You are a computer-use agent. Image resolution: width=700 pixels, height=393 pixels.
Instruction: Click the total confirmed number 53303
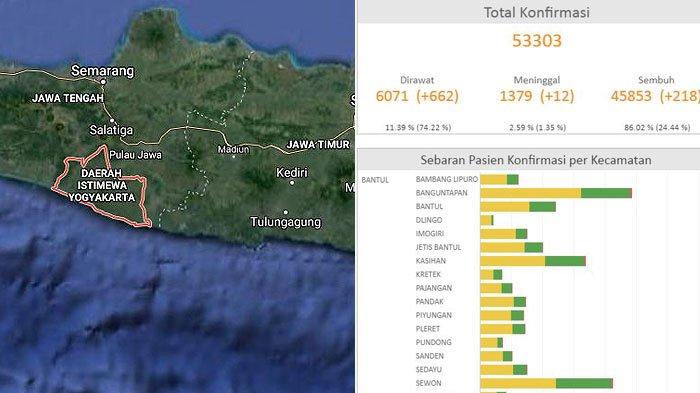click(x=537, y=41)
